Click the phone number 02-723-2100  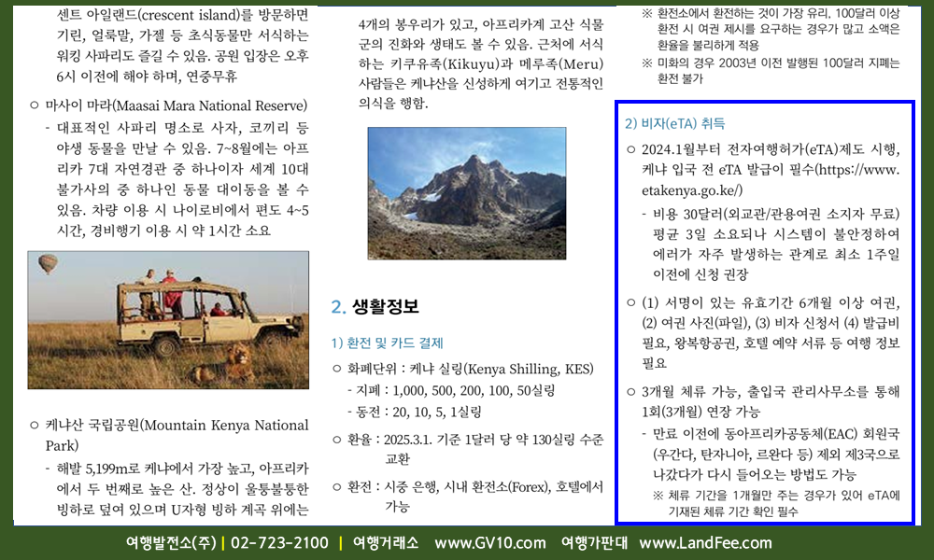279,543
